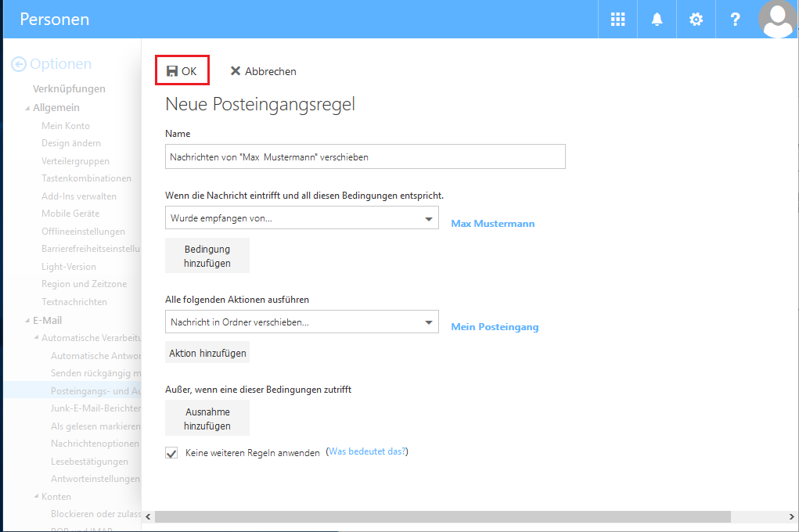Click the profile avatar picture
799x532 pixels.
click(777, 19)
